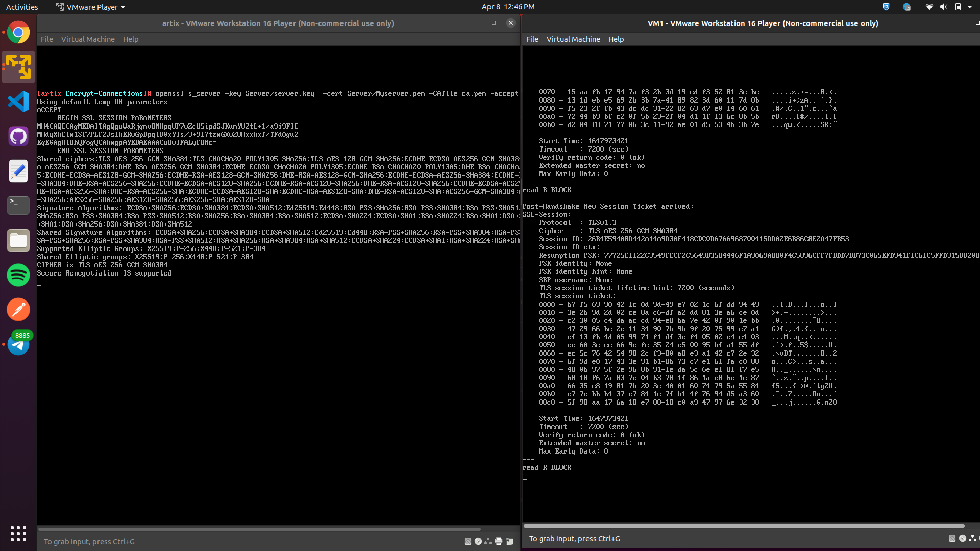The width and height of the screenshot is (980, 551).
Task: Expand the VMware Player app menu dropdown
Action: pyautogui.click(x=91, y=7)
